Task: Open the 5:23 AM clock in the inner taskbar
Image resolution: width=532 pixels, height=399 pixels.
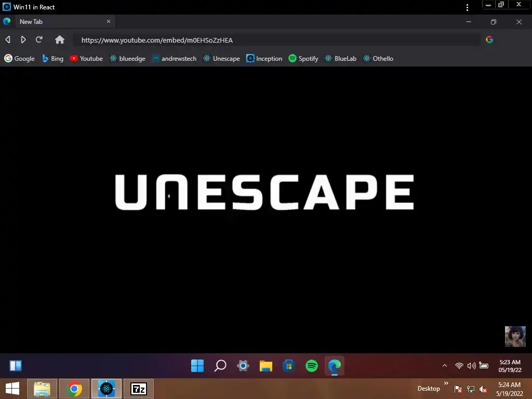Action: 510,366
